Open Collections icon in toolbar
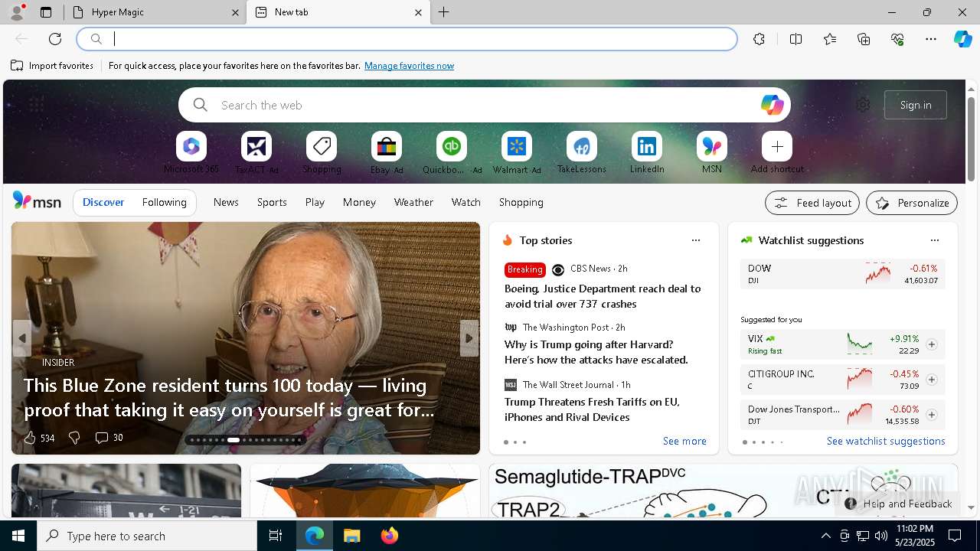Viewport: 980px width, 551px height. coord(864,39)
